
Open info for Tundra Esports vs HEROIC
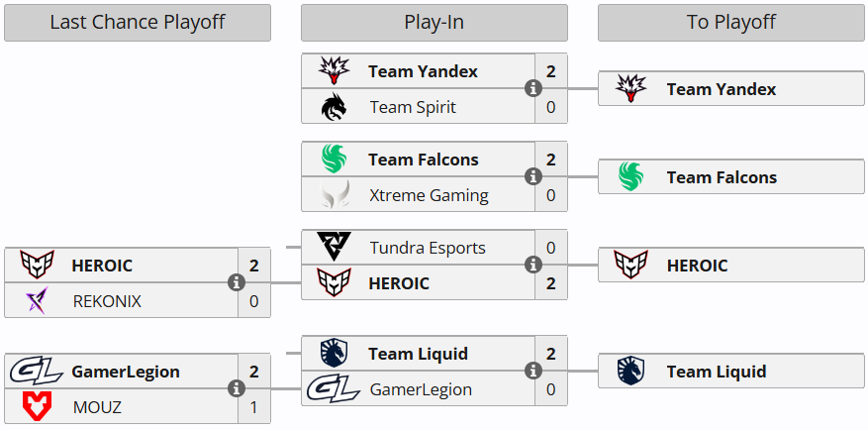pos(533,265)
